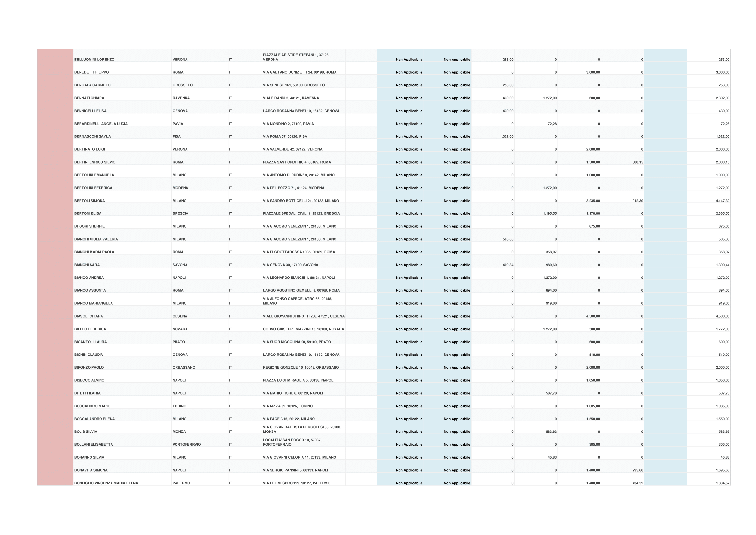The width and height of the screenshot is (756, 535).
Task: Click the city PORTOFERRAIO
Action: click(x=186, y=445)
